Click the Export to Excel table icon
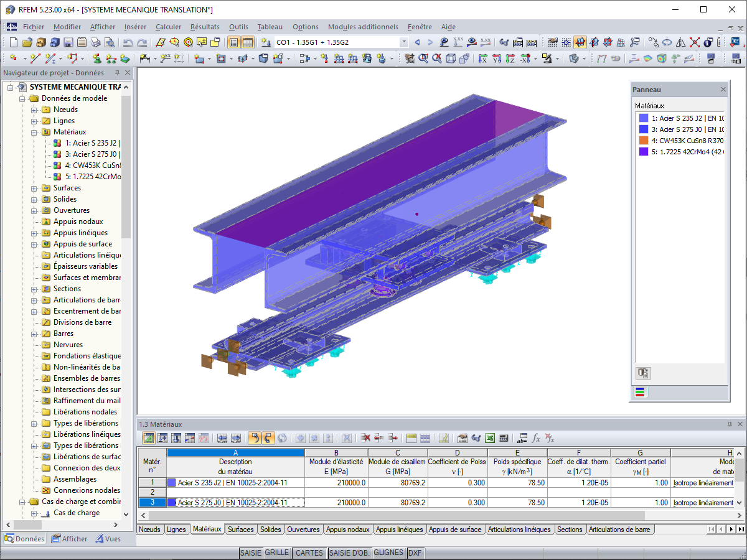This screenshot has height=560, width=747. click(490, 438)
